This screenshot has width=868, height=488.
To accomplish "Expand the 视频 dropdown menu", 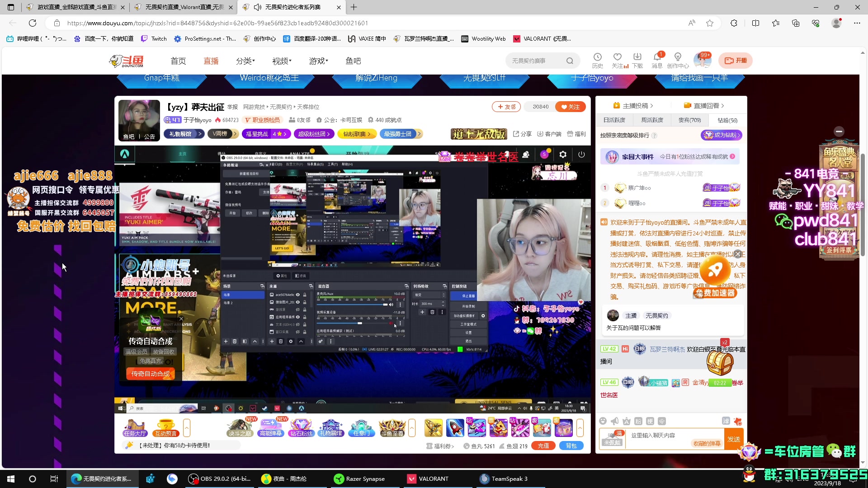I will [x=282, y=61].
